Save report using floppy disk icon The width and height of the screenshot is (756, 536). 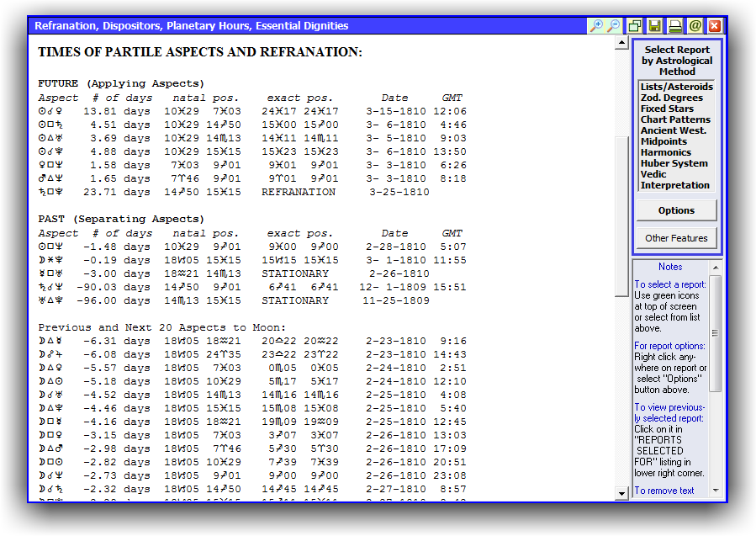click(655, 26)
